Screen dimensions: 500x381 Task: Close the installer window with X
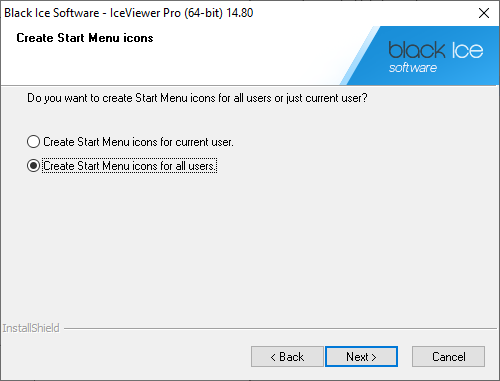click(484, 13)
